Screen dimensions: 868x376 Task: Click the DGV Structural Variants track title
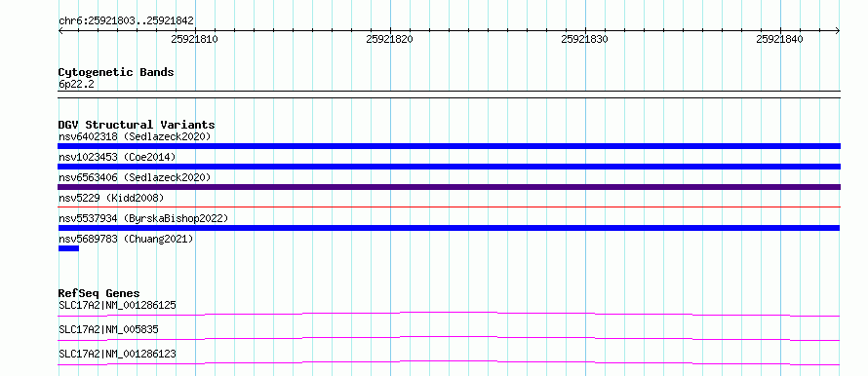point(137,125)
